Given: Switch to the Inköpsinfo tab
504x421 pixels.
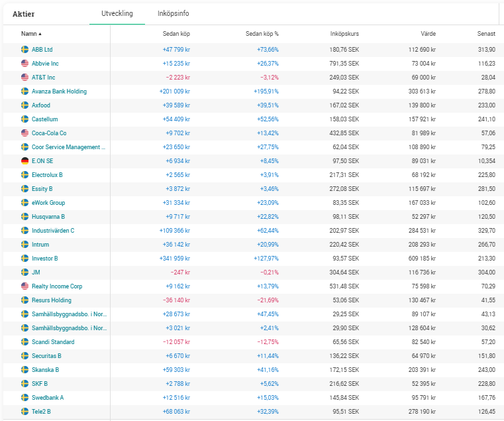Looking at the screenshot, I should pos(174,13).
